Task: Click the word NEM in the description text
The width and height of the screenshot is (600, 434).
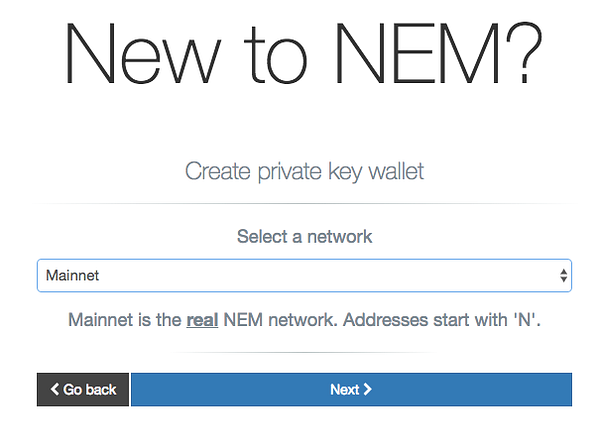Action: coord(243,320)
